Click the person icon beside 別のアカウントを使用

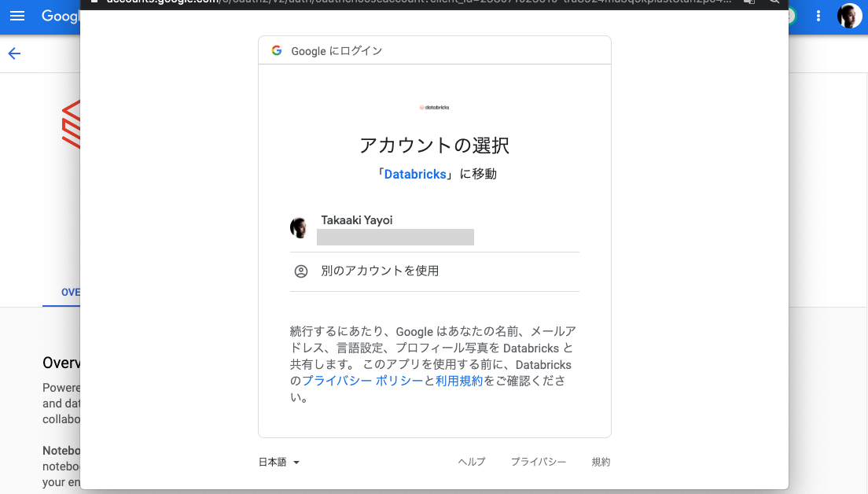point(300,271)
